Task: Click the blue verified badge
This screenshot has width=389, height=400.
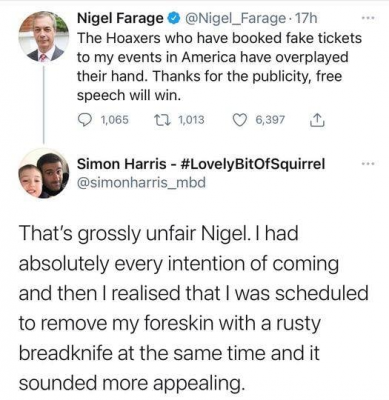Action: (174, 18)
